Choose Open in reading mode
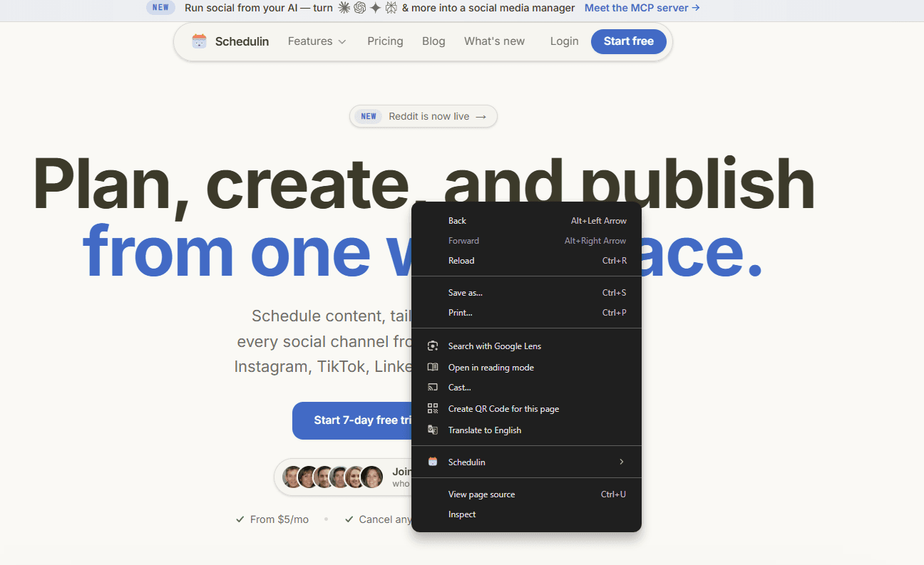Viewport: 924px width, 565px height. [x=527, y=368]
